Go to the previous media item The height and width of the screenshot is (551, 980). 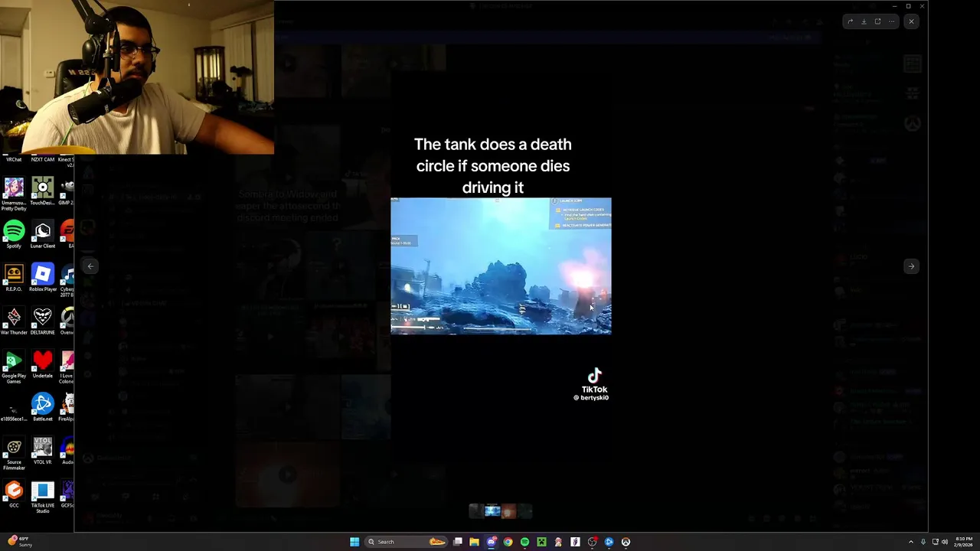[90, 266]
